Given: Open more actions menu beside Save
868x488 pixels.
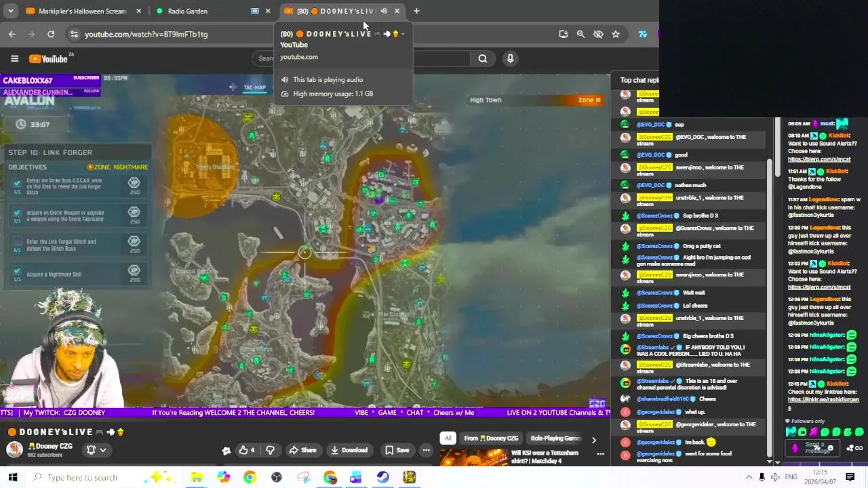Looking at the screenshot, I should (x=426, y=450).
